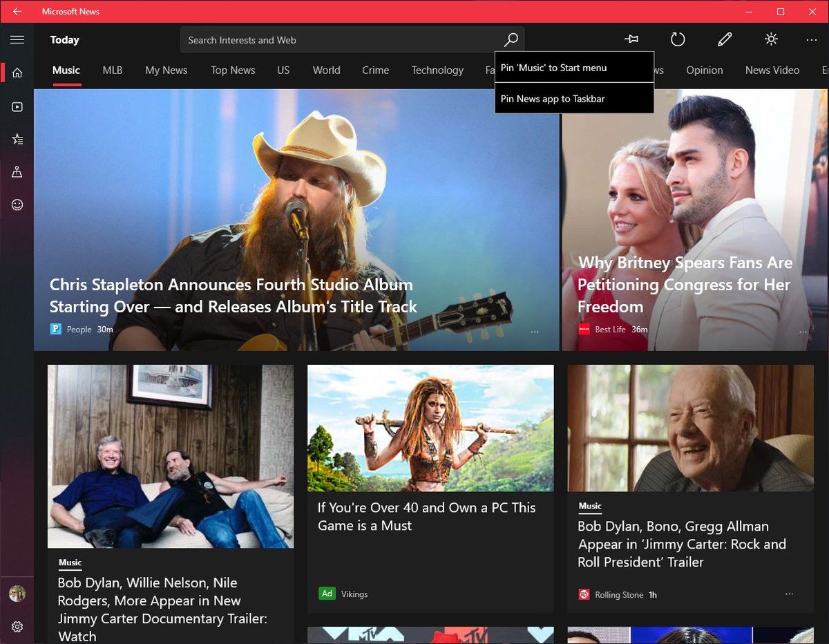Click the Vikings advertiser label
The width and height of the screenshot is (829, 644).
click(x=354, y=594)
